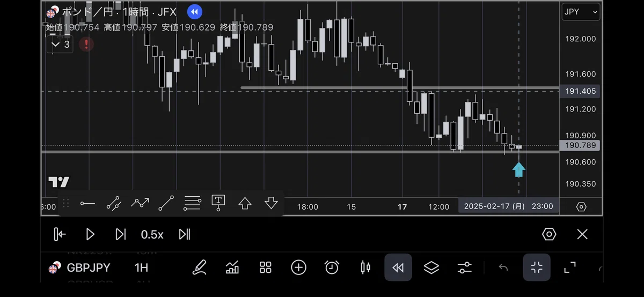The height and width of the screenshot is (297, 644).
Task: Step forward one bar in replay
Action: [x=121, y=234]
